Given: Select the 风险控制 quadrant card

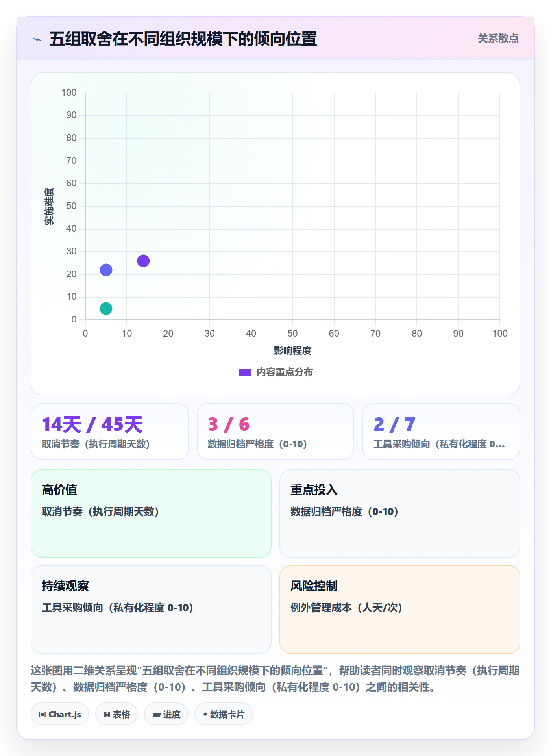Looking at the screenshot, I should click(x=400, y=610).
